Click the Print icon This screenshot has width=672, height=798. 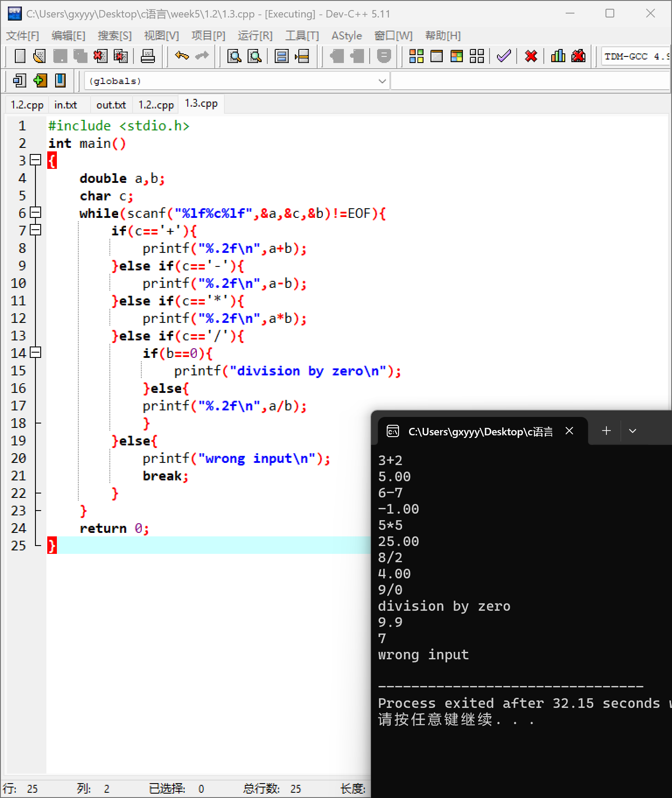click(148, 56)
